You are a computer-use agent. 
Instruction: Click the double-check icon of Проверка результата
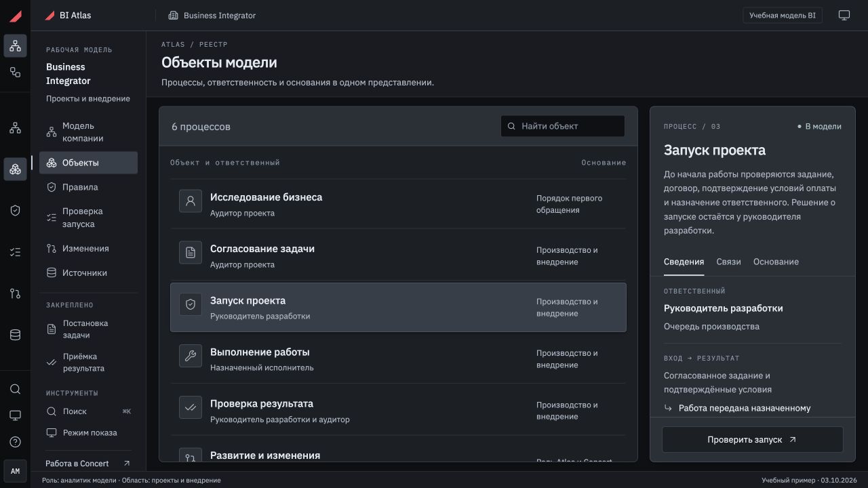click(x=191, y=407)
